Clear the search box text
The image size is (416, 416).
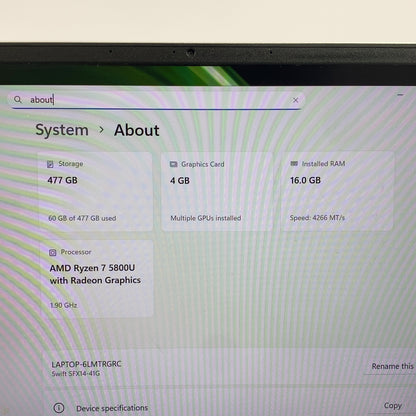295,100
